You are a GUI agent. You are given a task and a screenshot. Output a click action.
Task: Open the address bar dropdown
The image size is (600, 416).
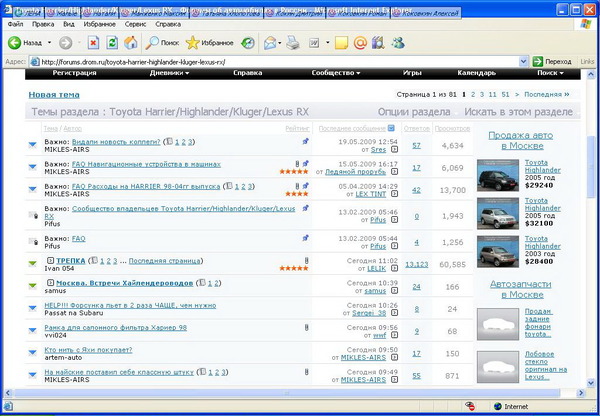point(523,62)
